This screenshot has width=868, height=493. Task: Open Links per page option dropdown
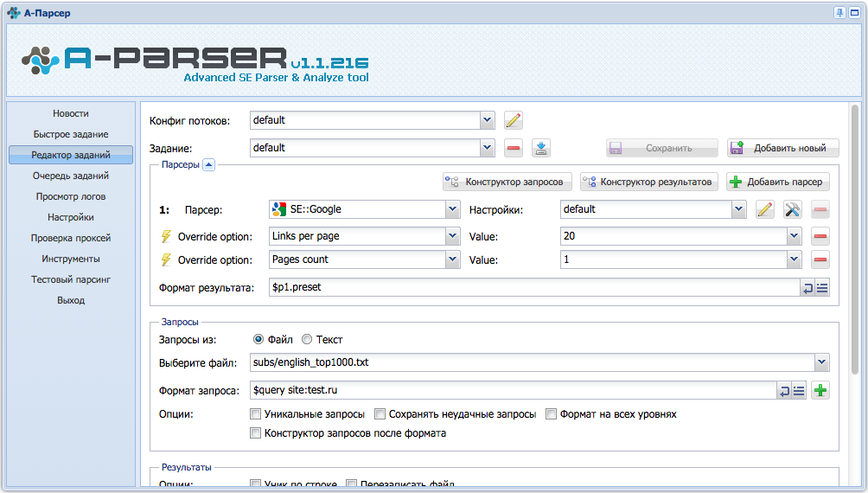coord(453,236)
